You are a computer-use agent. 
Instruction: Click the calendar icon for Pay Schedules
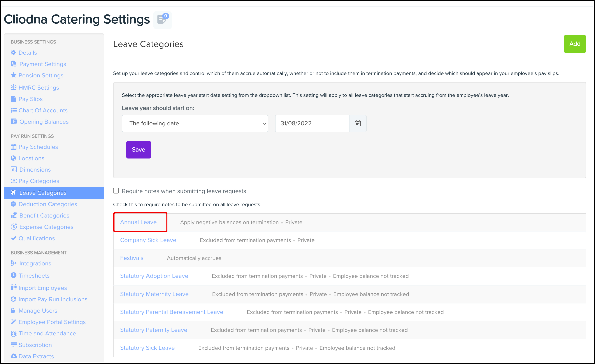click(x=14, y=147)
